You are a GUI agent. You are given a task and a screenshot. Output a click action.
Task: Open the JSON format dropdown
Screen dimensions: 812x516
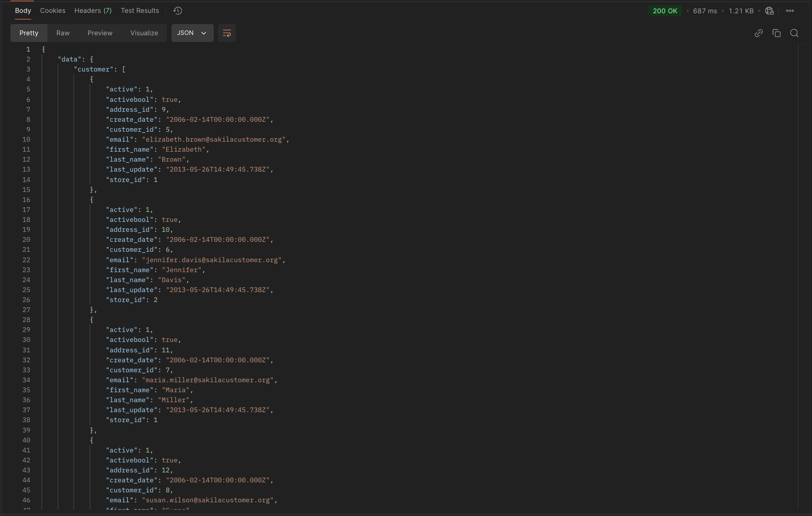click(192, 33)
